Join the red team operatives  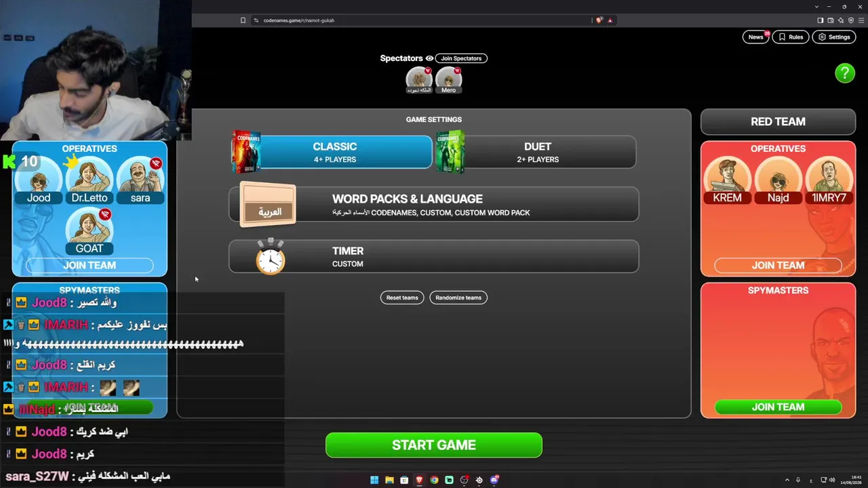point(778,266)
